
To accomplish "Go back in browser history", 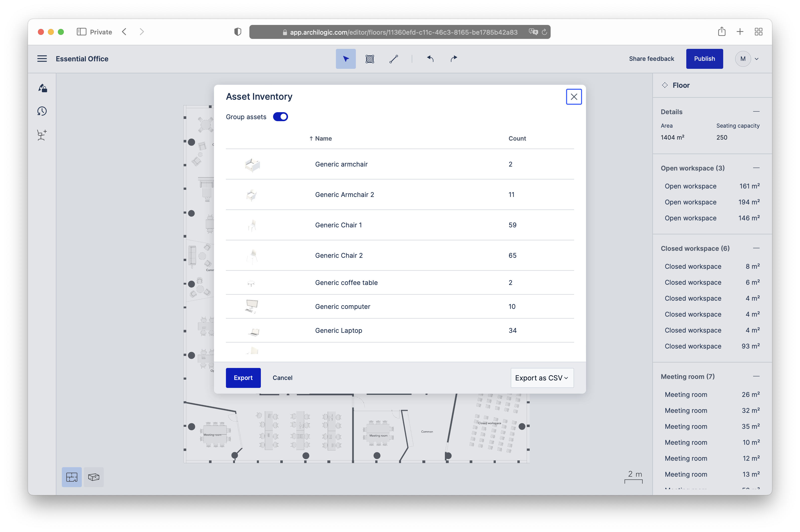I will tap(124, 32).
